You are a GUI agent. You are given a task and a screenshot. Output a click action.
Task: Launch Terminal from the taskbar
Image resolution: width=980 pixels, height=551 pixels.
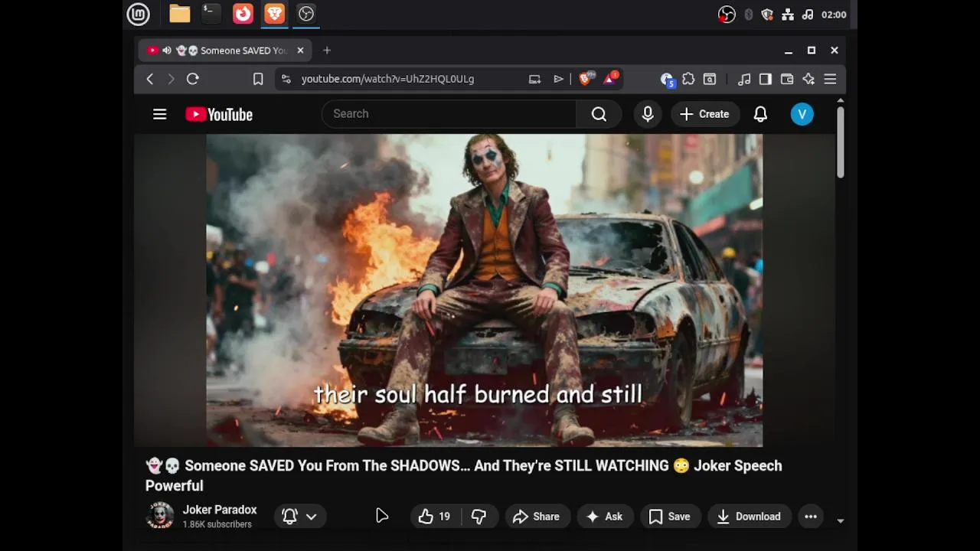click(211, 14)
